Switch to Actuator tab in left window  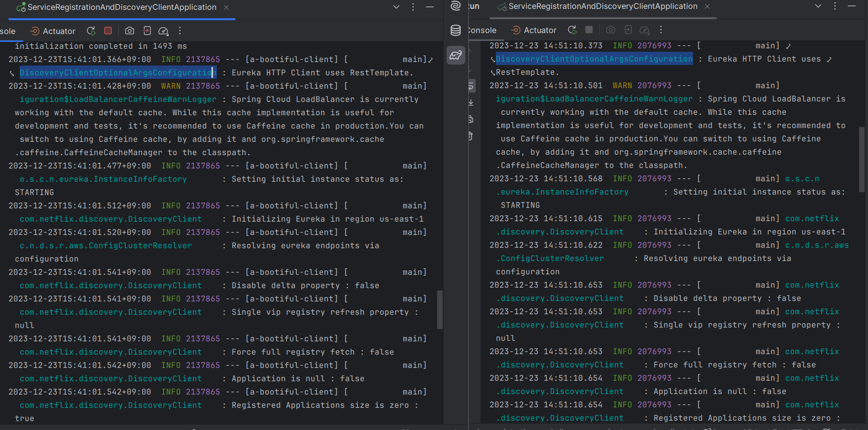pos(53,31)
